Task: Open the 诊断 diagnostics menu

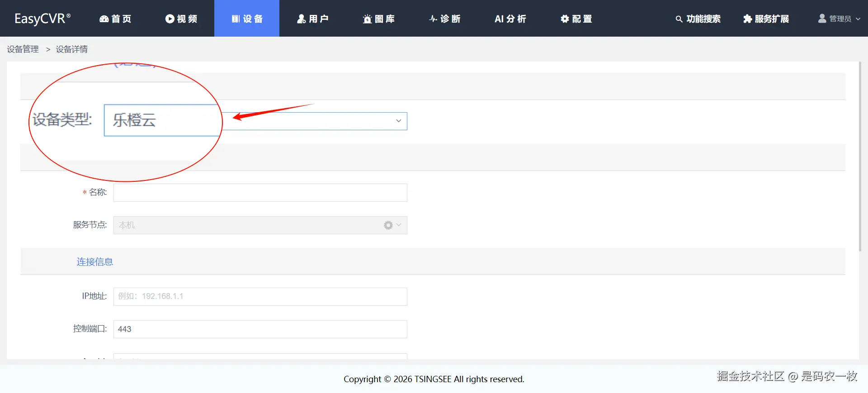Action: (x=445, y=19)
